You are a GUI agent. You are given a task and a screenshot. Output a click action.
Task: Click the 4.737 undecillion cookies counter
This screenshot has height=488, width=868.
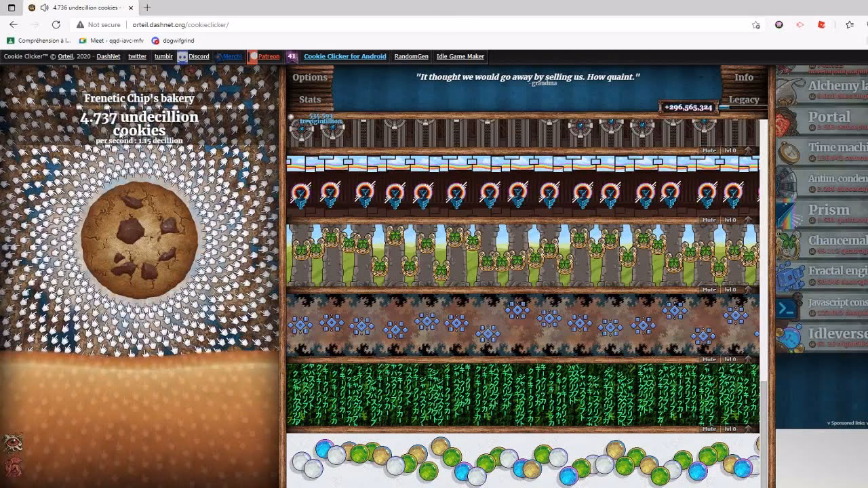pos(139,123)
